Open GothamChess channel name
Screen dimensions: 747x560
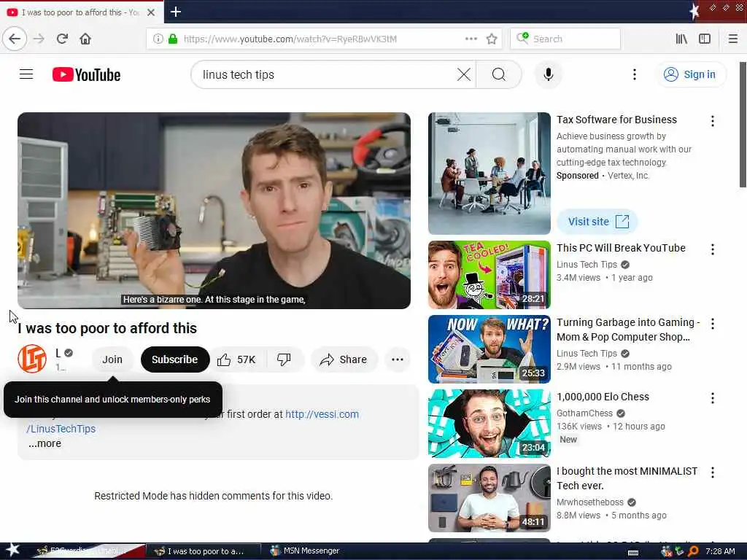[x=584, y=413]
